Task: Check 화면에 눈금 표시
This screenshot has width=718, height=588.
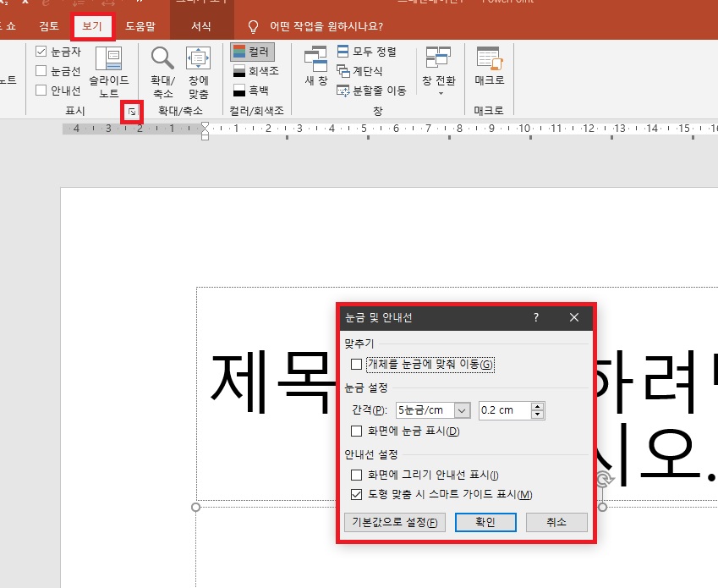Action: (x=356, y=431)
